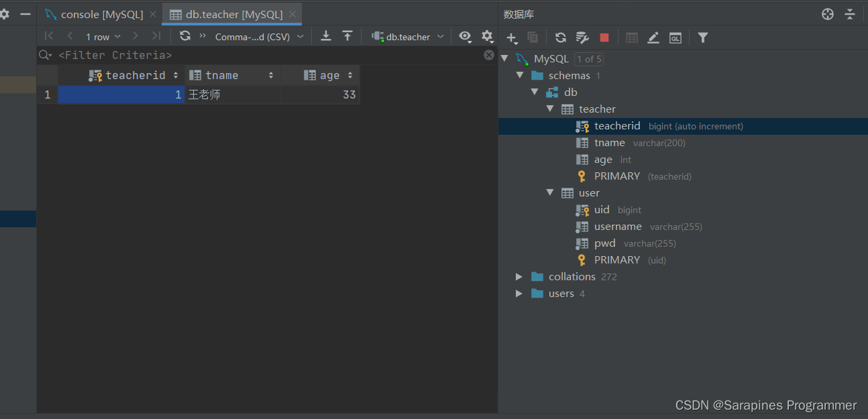Screen dimensions: 868x419
Task: Click the 1 of 5 schemas badge
Action: click(x=589, y=59)
